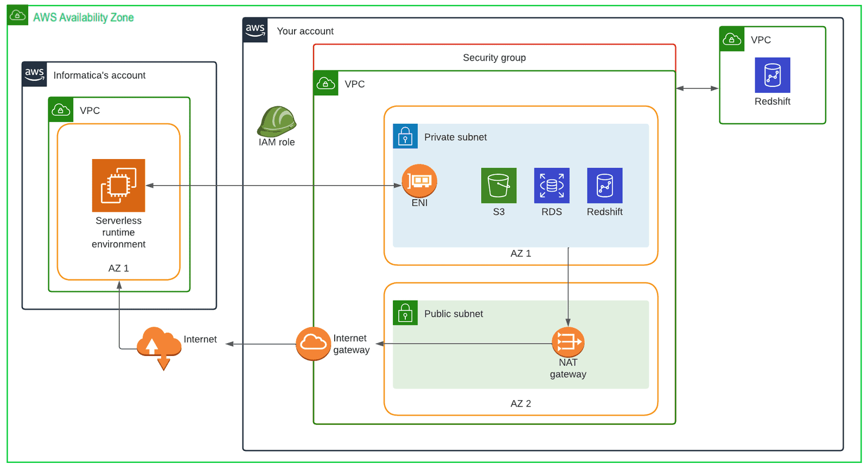
Task: Click the AWS logo on Your account
Action: tap(255, 30)
